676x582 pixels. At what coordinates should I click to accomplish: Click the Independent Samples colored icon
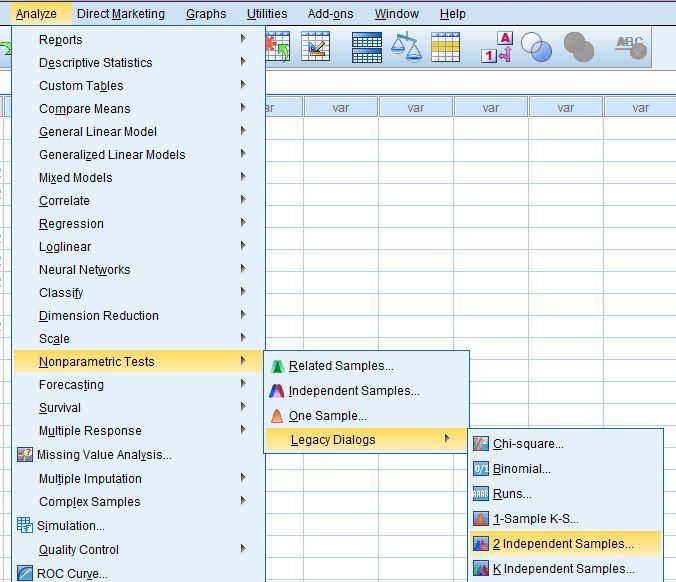pos(277,391)
